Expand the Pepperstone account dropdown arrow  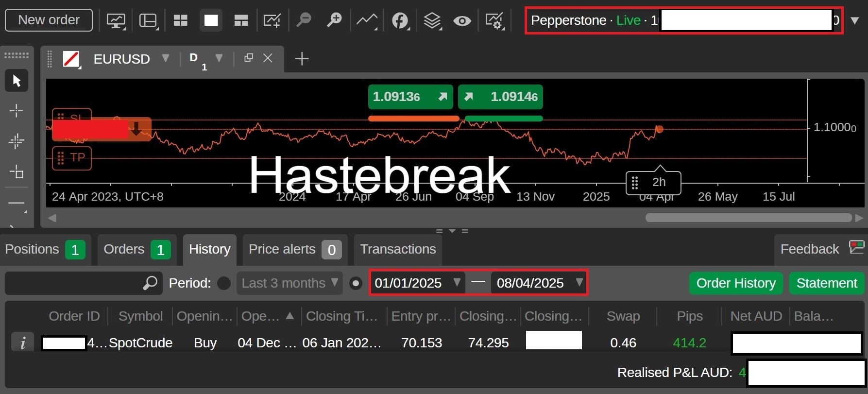click(855, 20)
